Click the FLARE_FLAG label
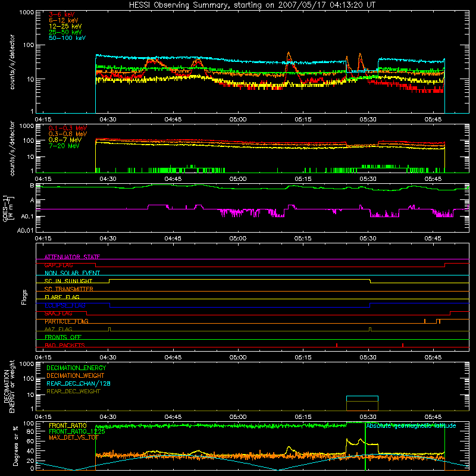This screenshot has width=476, height=476. click(x=62, y=297)
